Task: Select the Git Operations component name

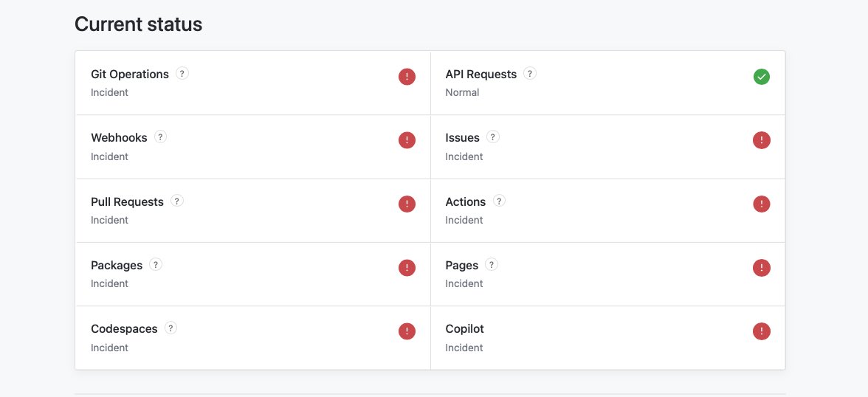Action: click(x=130, y=75)
